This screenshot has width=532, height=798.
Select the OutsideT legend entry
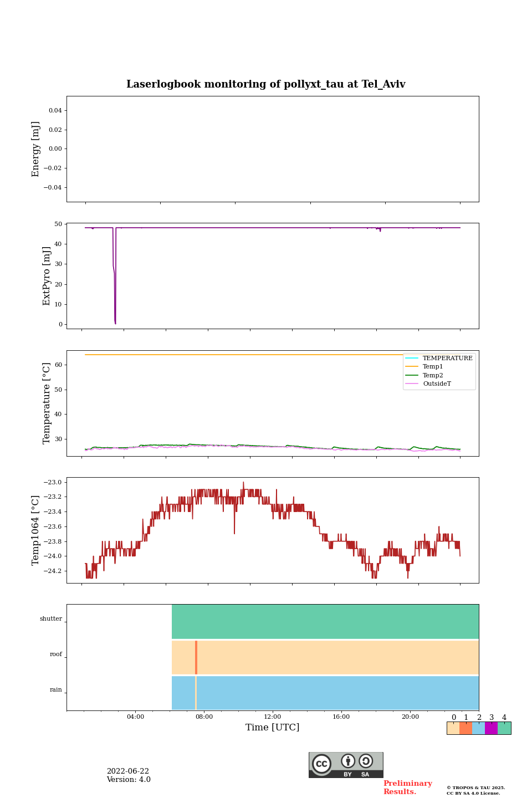pyautogui.click(x=429, y=384)
